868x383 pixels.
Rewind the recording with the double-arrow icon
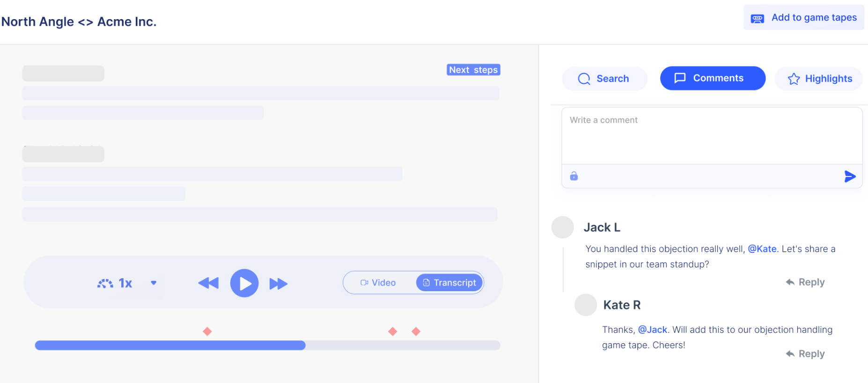[x=208, y=283]
